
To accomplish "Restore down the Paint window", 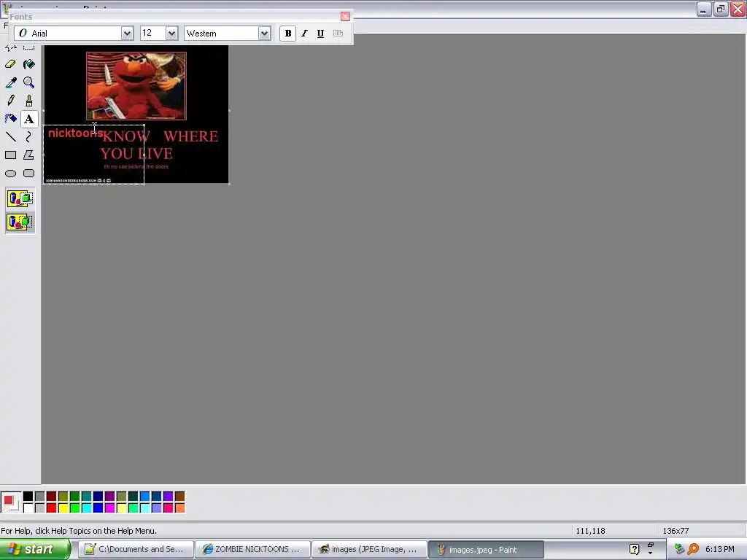I will 721,9.
